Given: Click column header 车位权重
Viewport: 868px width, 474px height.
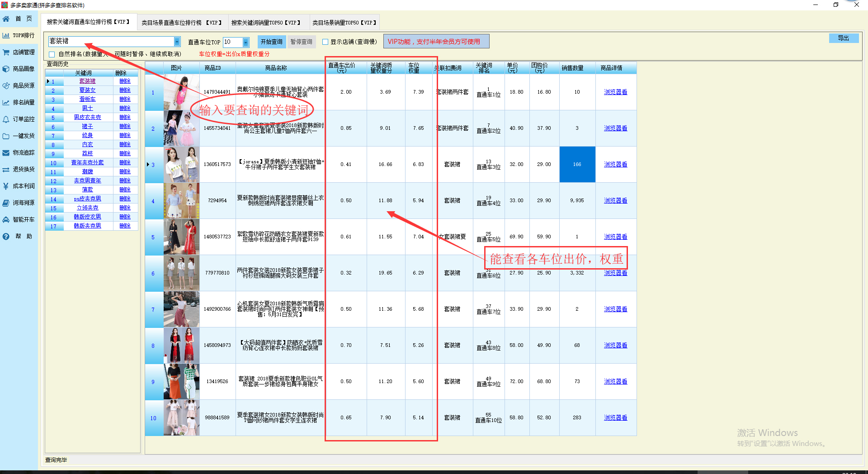Looking at the screenshot, I should point(418,68).
